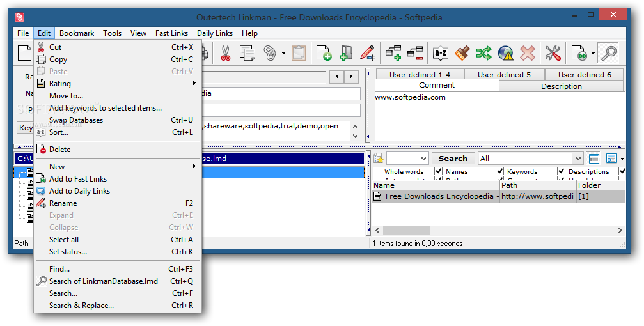Toggle the Names checkbox
Viewport: 644px width, 326px height.
click(x=438, y=171)
